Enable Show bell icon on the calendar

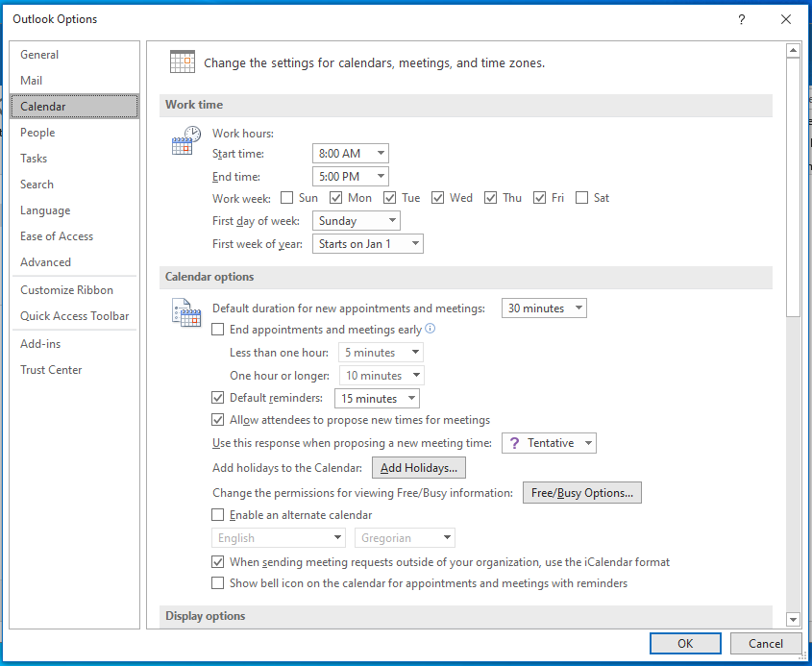[218, 583]
